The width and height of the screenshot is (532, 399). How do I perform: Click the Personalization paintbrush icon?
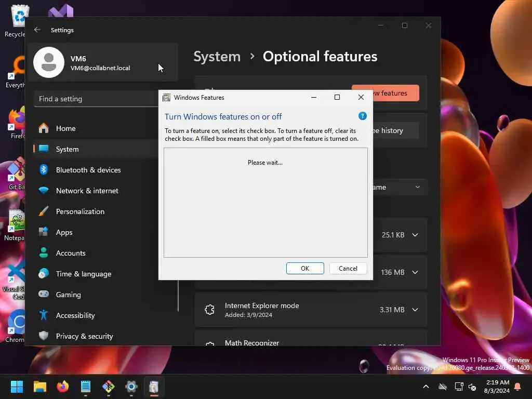click(x=44, y=211)
